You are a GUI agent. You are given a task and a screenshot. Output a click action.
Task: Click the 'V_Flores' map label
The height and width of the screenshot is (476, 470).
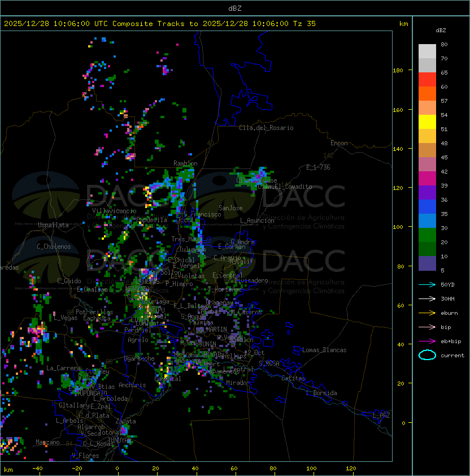click(85, 456)
